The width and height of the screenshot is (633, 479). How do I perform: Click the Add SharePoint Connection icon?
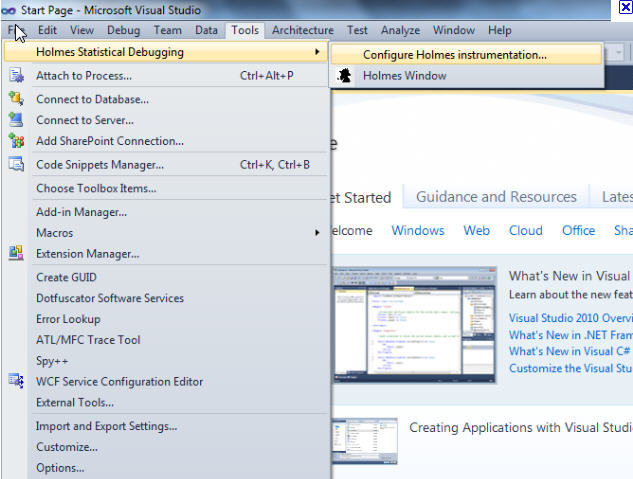coord(17,141)
